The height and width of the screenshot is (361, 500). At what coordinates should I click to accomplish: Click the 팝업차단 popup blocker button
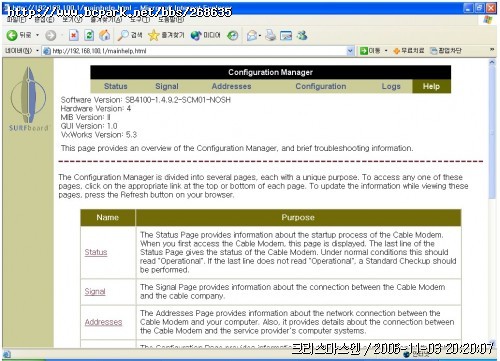coord(446,51)
